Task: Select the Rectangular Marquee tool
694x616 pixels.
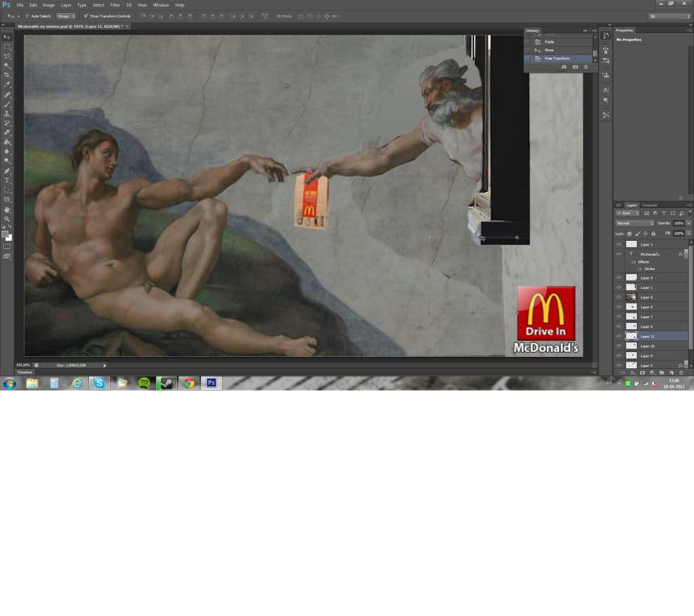Action: tap(7, 46)
